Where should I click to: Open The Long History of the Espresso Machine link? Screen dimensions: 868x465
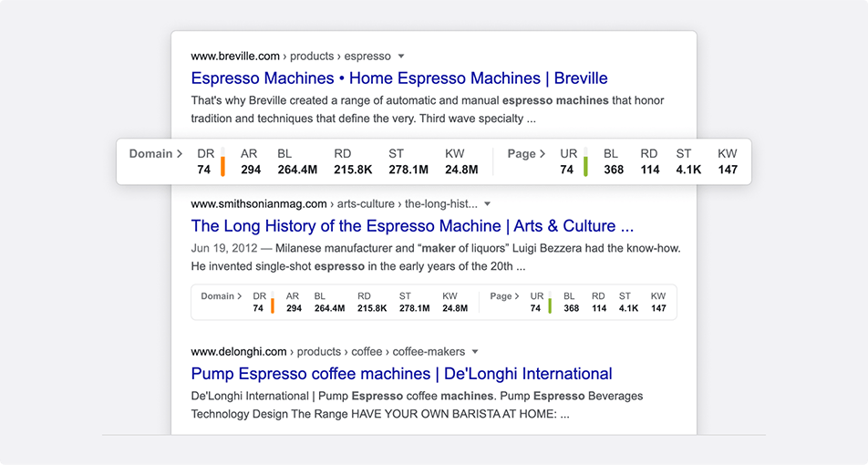point(411,226)
